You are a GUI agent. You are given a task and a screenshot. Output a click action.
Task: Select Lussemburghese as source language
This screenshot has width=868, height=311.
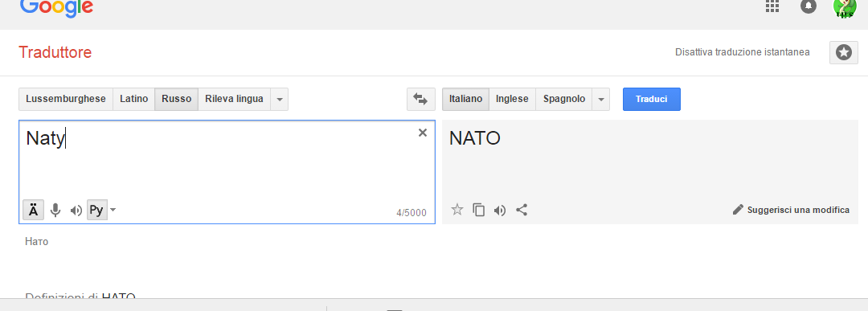(x=66, y=99)
